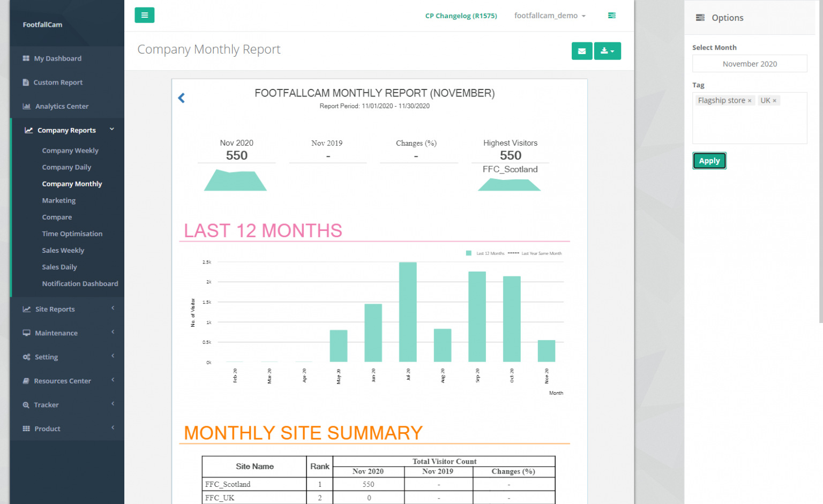Click the Jul-20 bar in chart

point(408,312)
